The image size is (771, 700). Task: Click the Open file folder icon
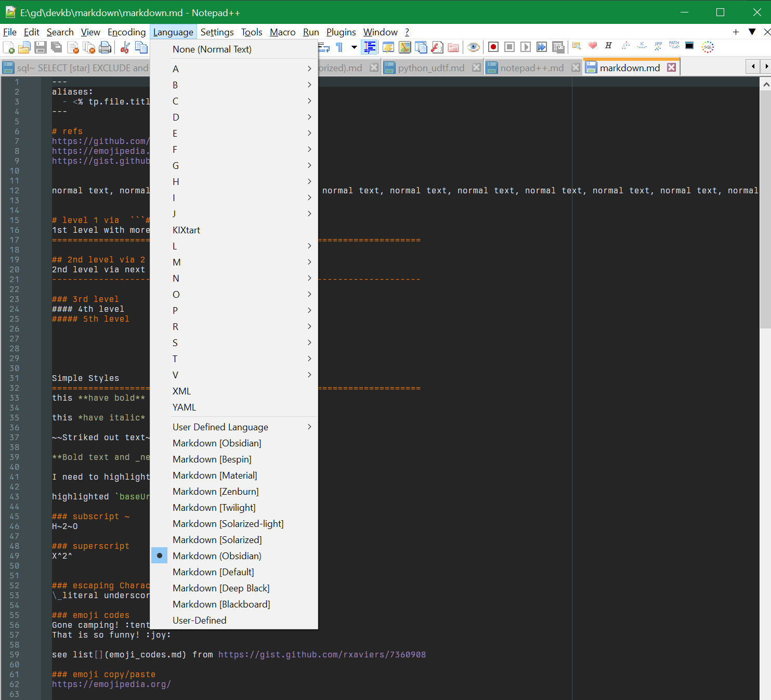pyautogui.click(x=24, y=47)
